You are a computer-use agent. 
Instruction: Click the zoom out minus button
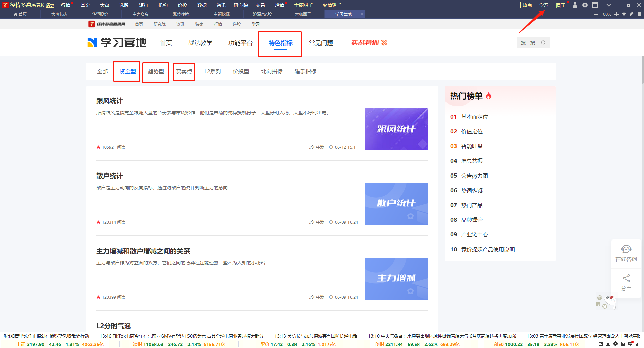[x=596, y=14]
